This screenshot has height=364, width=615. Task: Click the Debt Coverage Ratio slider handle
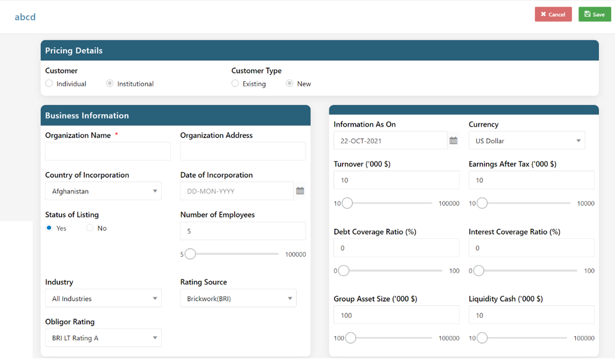pos(343,271)
